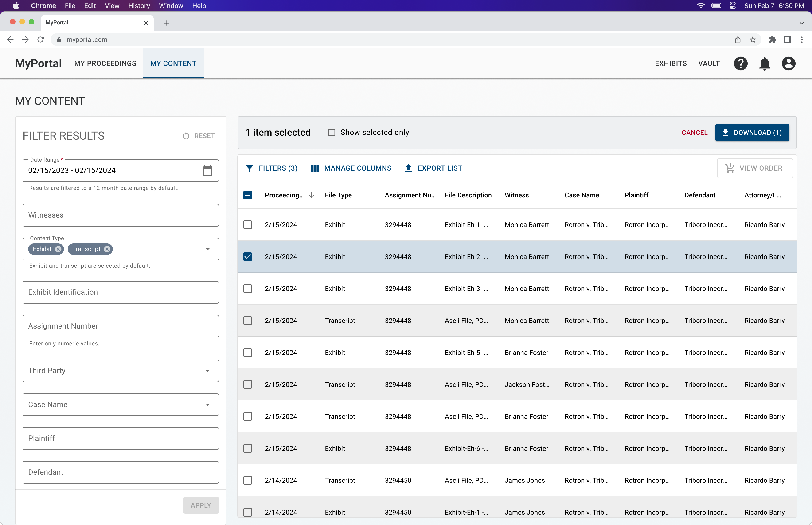This screenshot has width=812, height=525.
Task: Click into the Assignment Number field
Action: (x=121, y=326)
